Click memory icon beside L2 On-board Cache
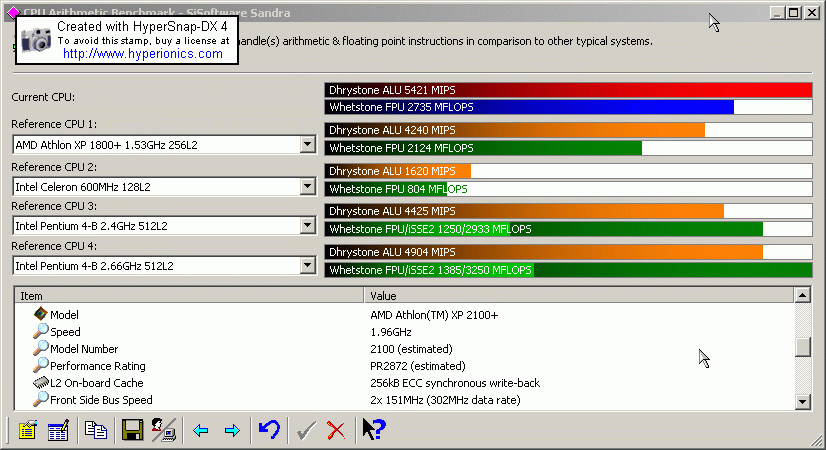 click(41, 383)
